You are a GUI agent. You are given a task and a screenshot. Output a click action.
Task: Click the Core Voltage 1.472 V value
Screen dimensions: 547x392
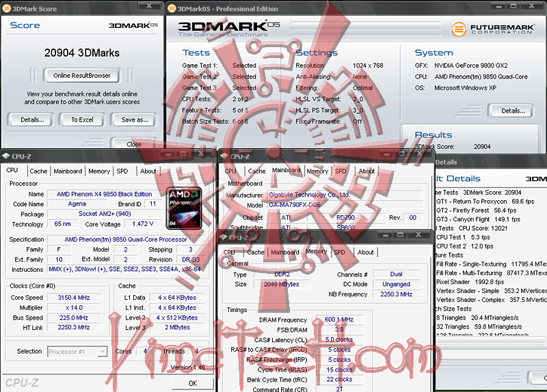pos(143,224)
